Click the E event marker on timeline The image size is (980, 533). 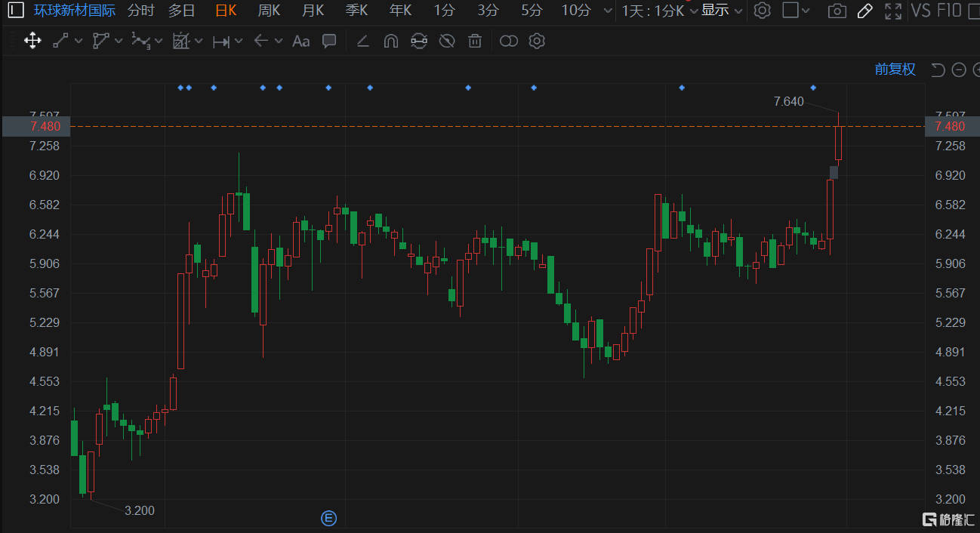329,518
